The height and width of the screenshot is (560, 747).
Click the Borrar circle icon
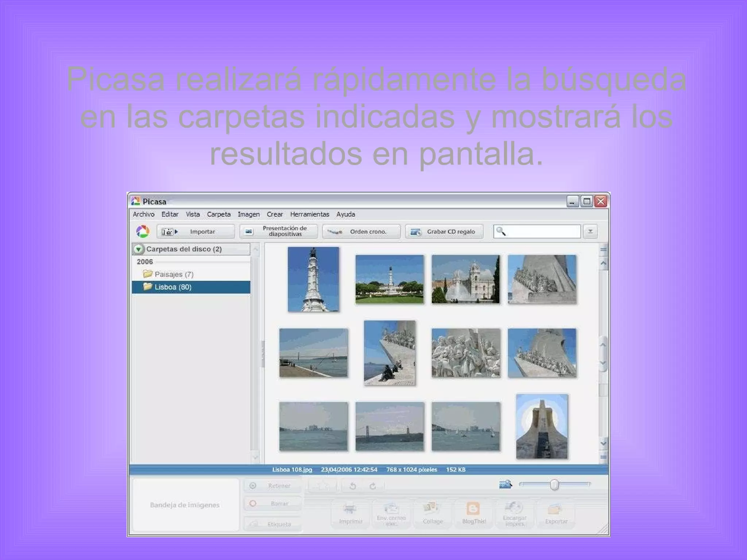coord(253,503)
